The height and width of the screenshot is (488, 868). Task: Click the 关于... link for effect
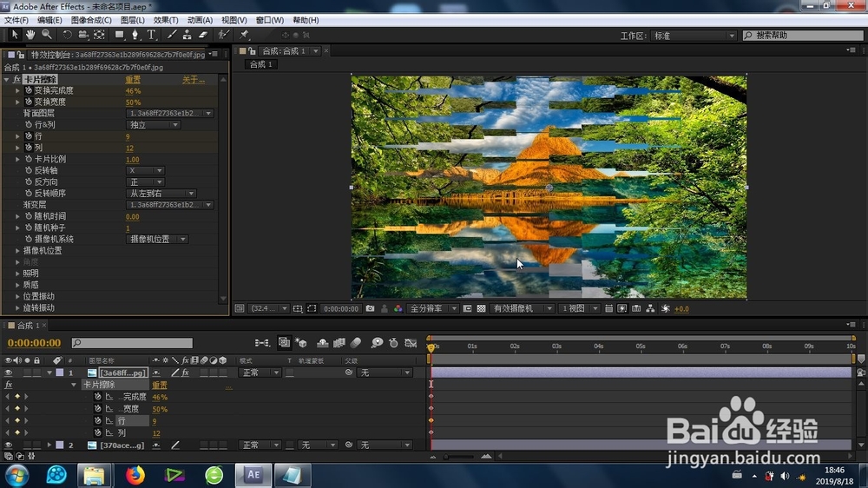[x=194, y=80]
